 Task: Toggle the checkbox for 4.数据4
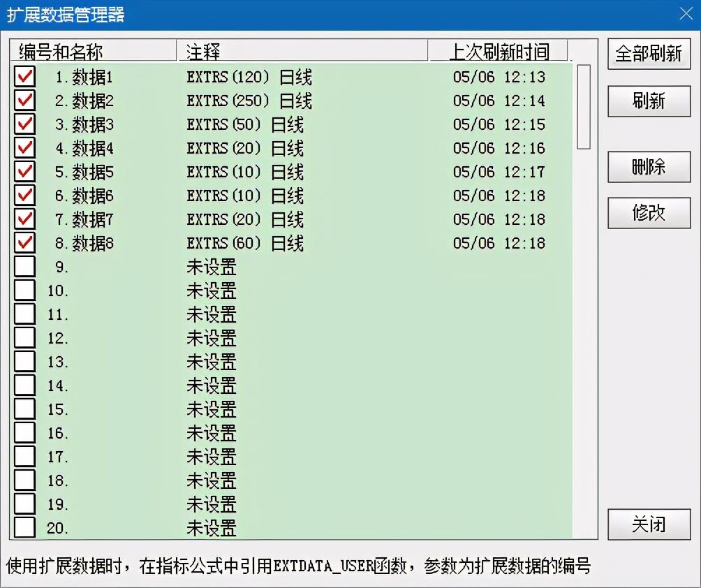[x=24, y=147]
